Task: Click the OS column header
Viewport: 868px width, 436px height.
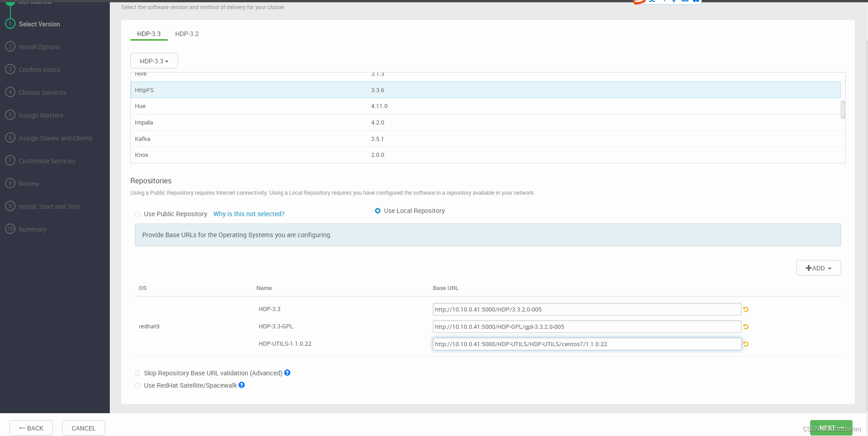Action: click(143, 288)
